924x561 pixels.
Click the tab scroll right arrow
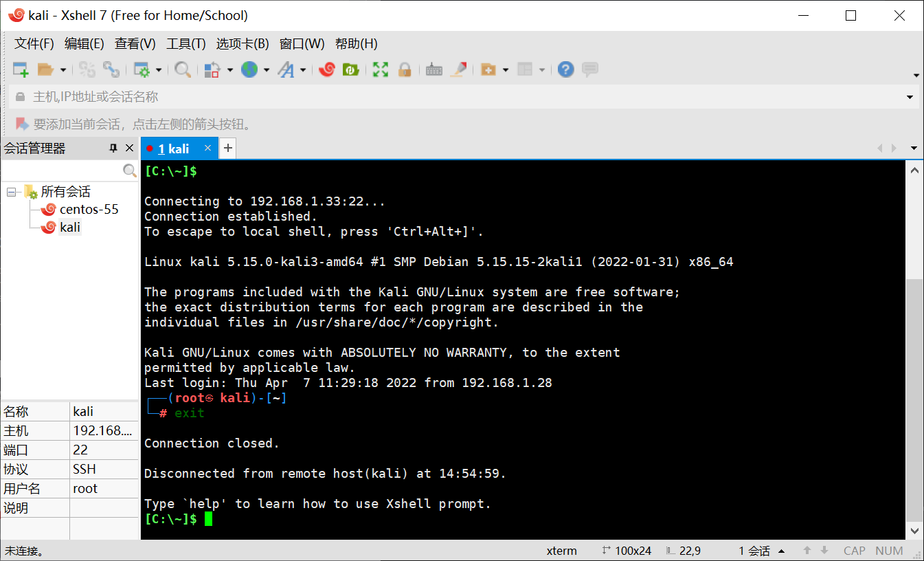[894, 148]
